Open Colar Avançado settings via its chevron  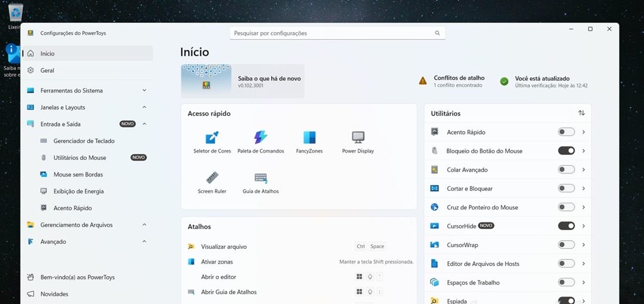coord(584,170)
